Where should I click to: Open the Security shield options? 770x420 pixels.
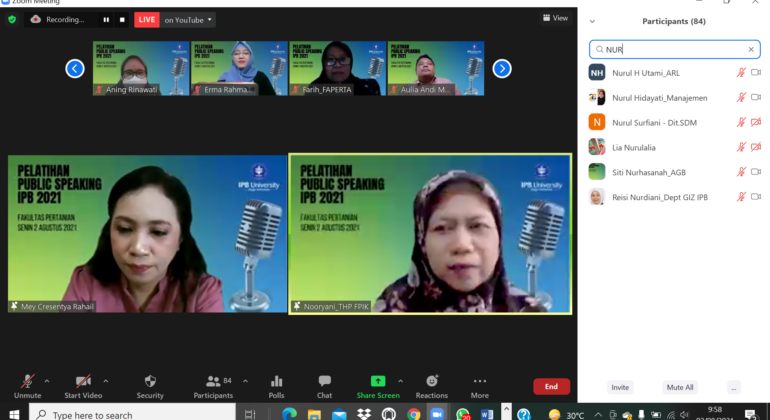(x=150, y=386)
